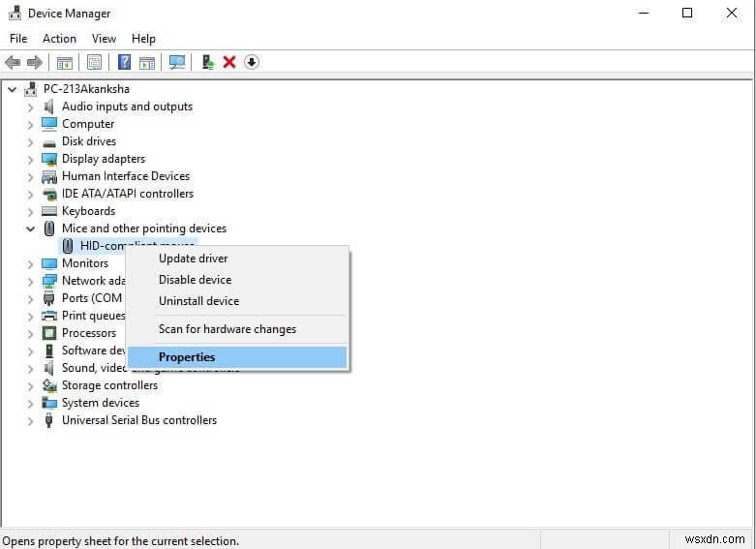Click the blue Help question mark icon
This screenshot has height=549, width=756.
[125, 62]
